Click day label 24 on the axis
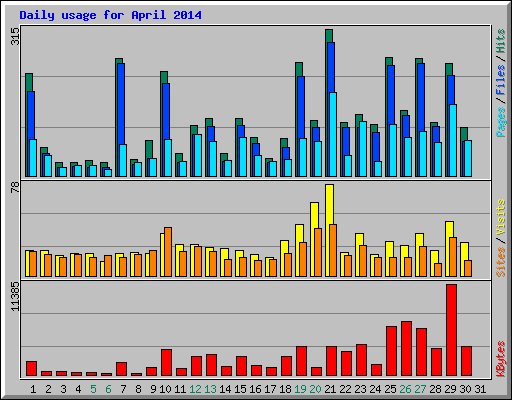Image resolution: width=512 pixels, height=400 pixels. click(375, 389)
